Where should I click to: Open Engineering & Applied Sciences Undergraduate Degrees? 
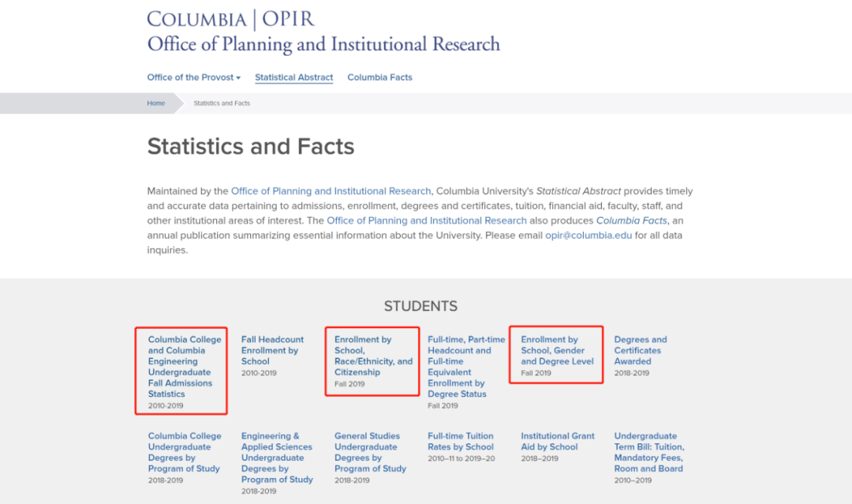pos(277,457)
